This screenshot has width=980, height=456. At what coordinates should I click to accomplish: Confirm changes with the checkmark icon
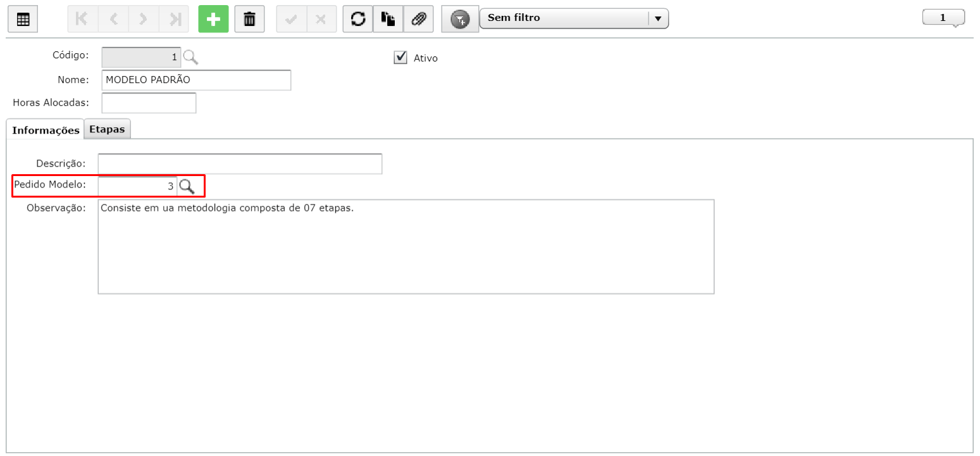pos(292,19)
